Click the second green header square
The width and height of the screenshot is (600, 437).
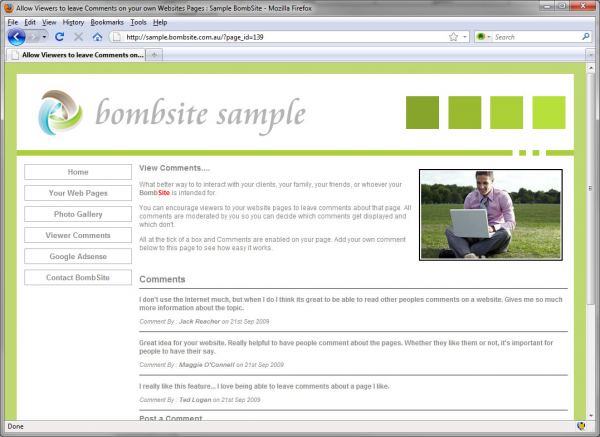[x=465, y=113]
